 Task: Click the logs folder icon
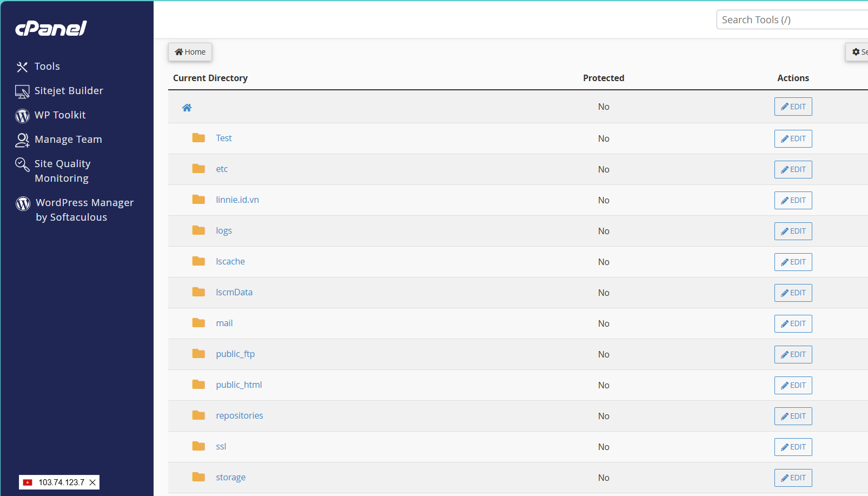(x=198, y=230)
